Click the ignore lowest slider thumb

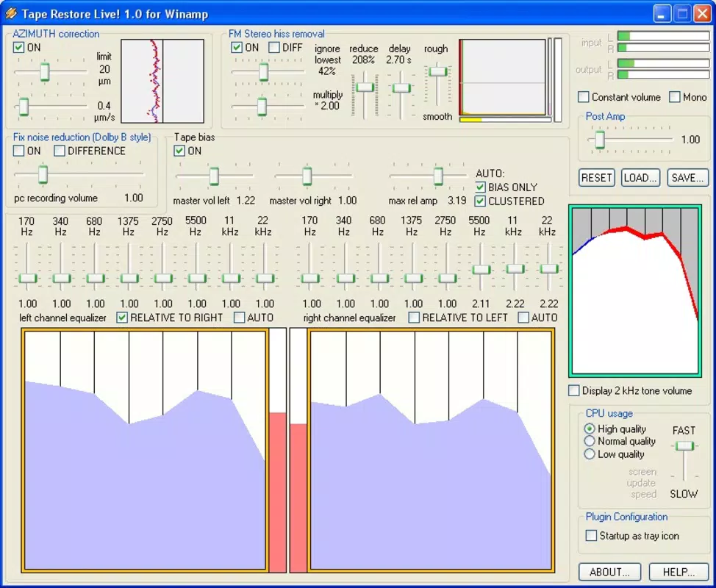point(263,72)
